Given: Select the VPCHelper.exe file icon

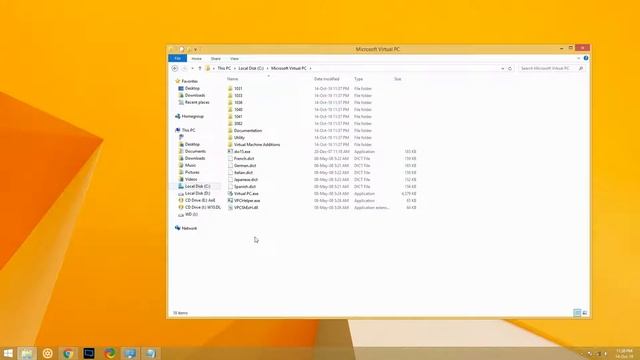Looking at the screenshot, I should coord(230,200).
